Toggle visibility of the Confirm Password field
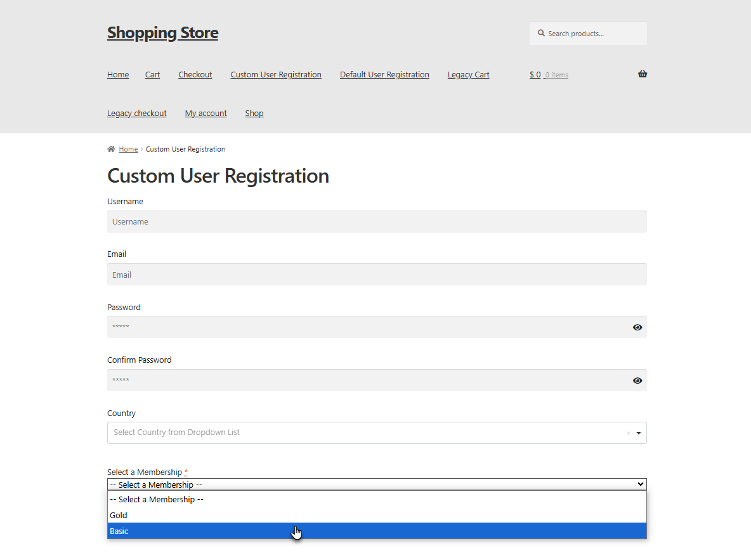Screen dimensions: 751x560 [x=637, y=380]
